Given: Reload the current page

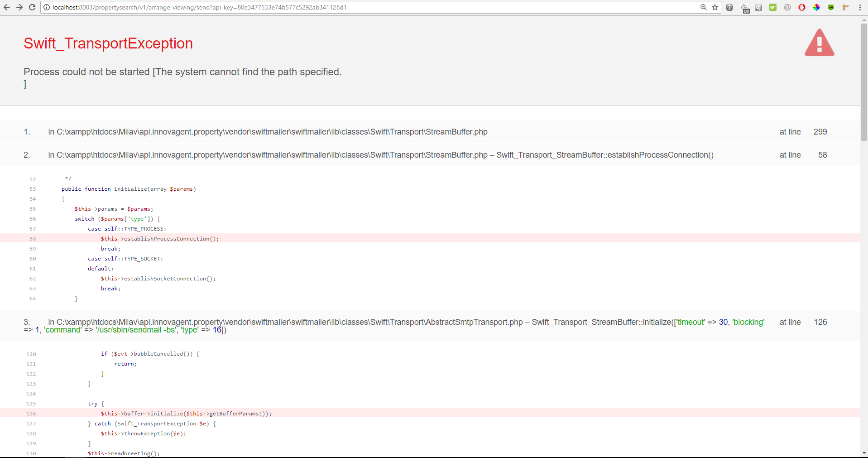Looking at the screenshot, I should click(x=32, y=7).
